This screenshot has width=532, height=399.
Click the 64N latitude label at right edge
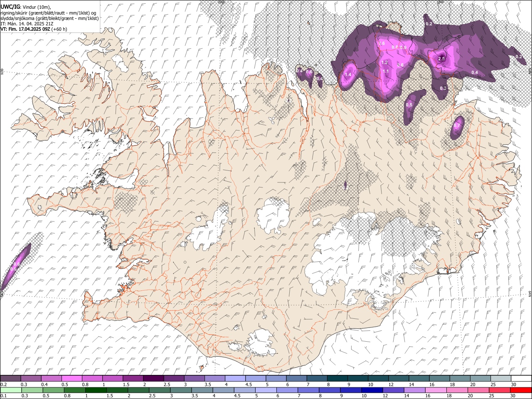click(x=530, y=293)
